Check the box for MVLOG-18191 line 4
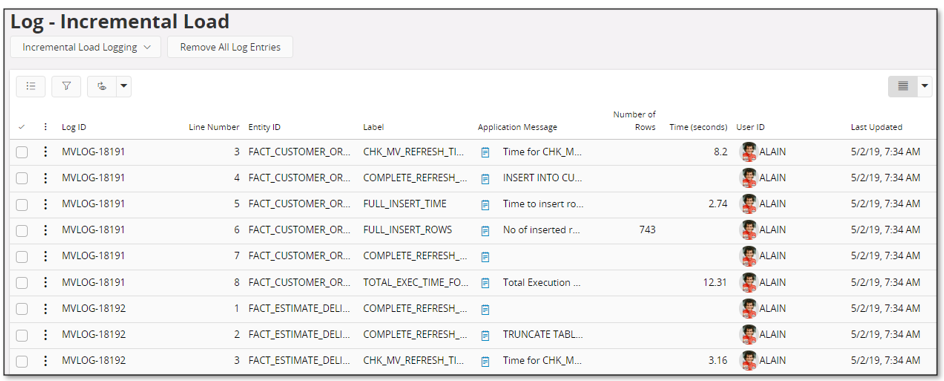This screenshot has width=944, height=381. 22,178
